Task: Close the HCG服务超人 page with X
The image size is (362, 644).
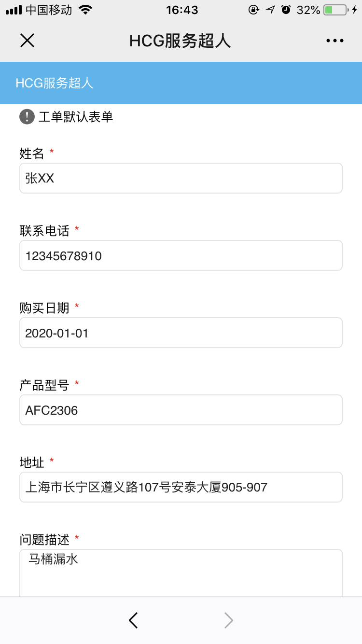Action: click(27, 41)
